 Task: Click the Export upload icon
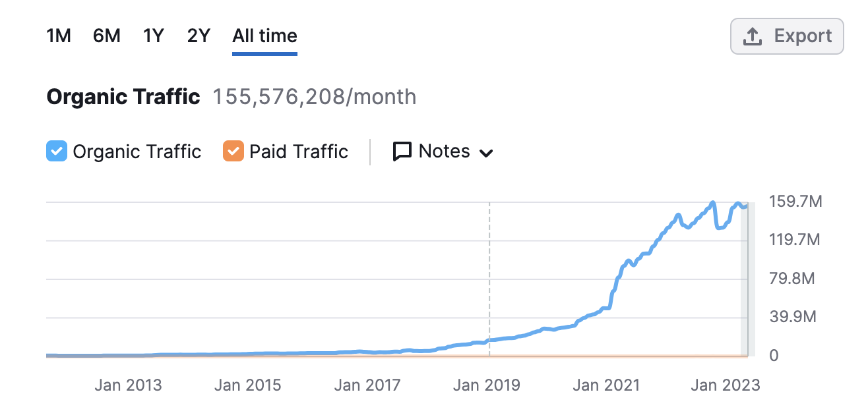[753, 36]
